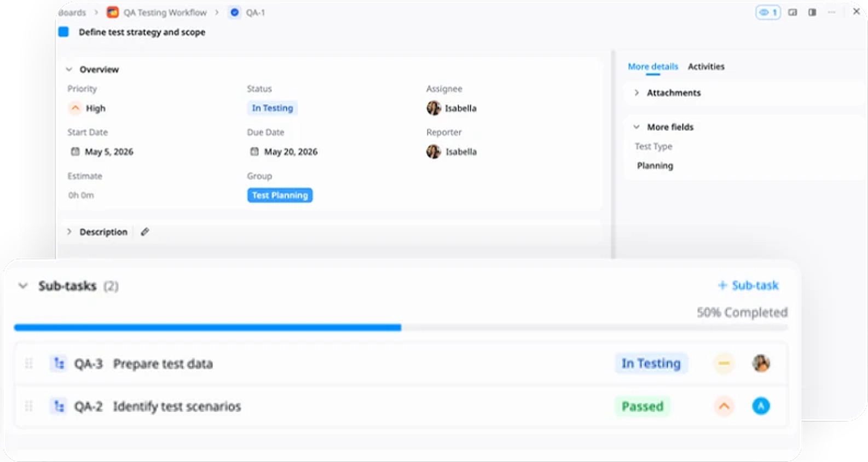Expand the Attachments section
The image size is (868, 462).
636,93
